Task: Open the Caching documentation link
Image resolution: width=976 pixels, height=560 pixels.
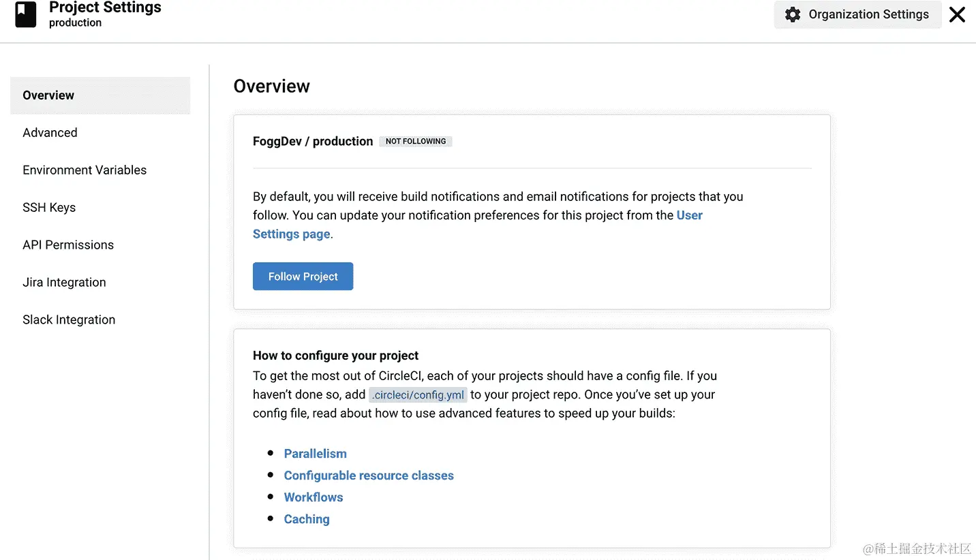Action: coord(307,519)
